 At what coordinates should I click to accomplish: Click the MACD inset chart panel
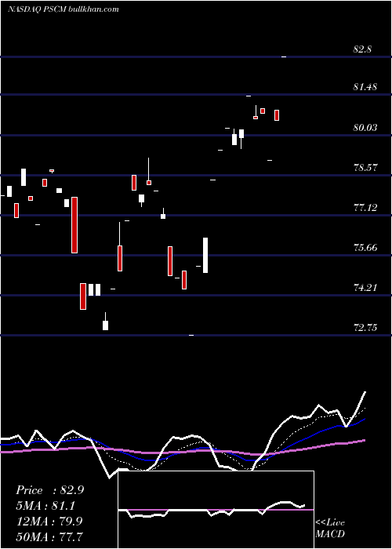216,510
